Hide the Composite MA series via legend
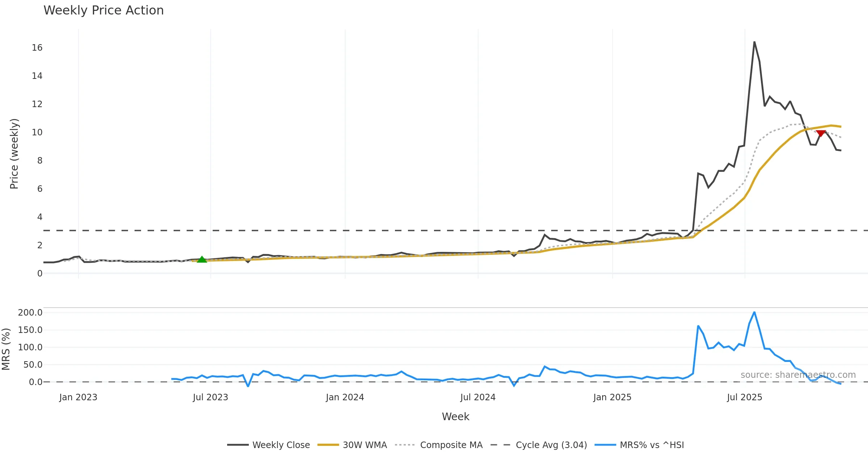 click(451, 445)
